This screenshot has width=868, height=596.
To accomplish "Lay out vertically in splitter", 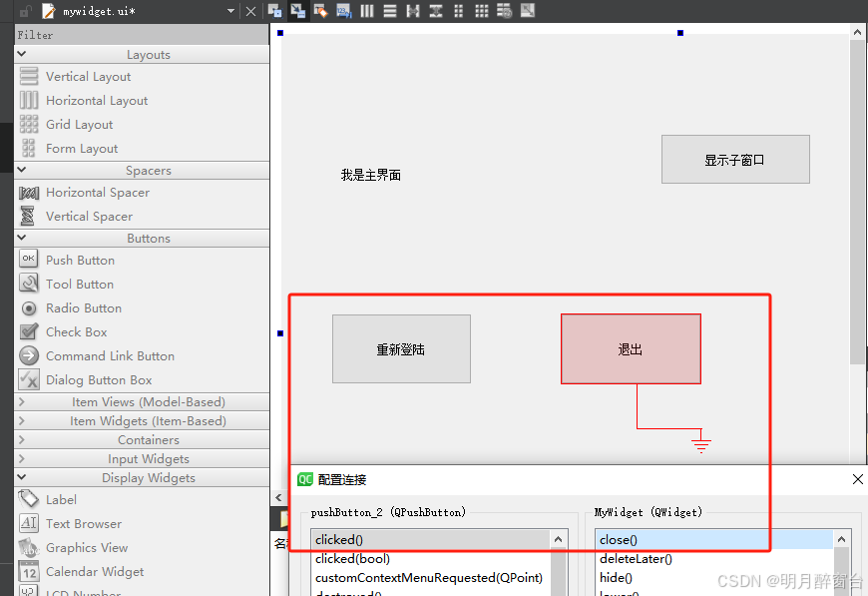I will click(x=436, y=11).
